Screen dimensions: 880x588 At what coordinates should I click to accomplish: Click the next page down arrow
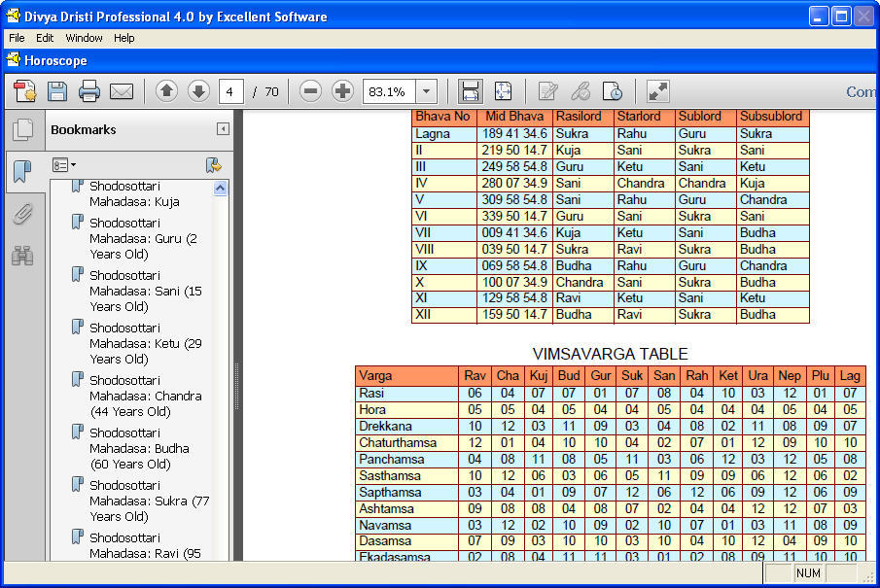tap(198, 90)
